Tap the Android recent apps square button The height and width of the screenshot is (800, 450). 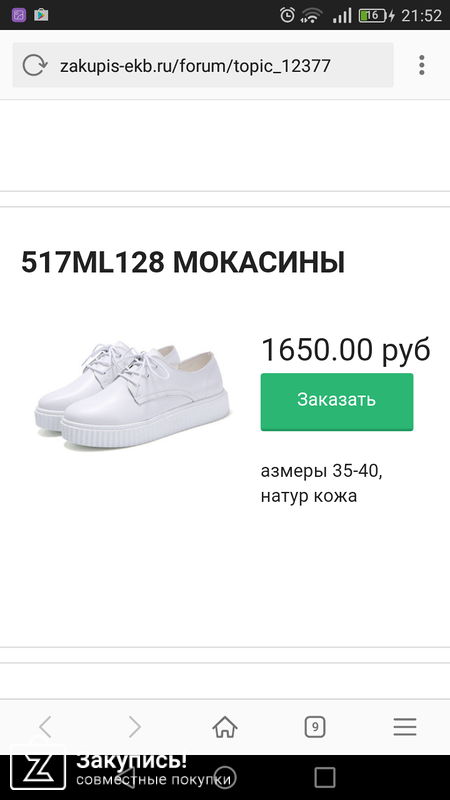coord(324,778)
